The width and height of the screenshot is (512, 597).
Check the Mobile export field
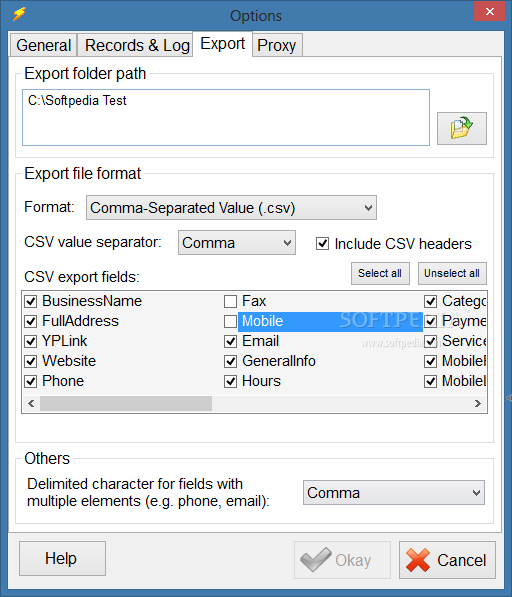pos(230,321)
